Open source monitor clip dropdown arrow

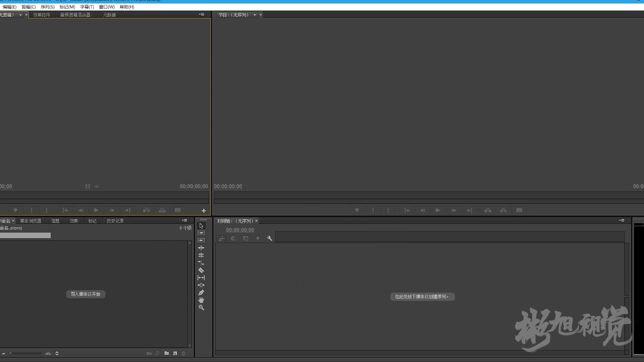point(20,15)
